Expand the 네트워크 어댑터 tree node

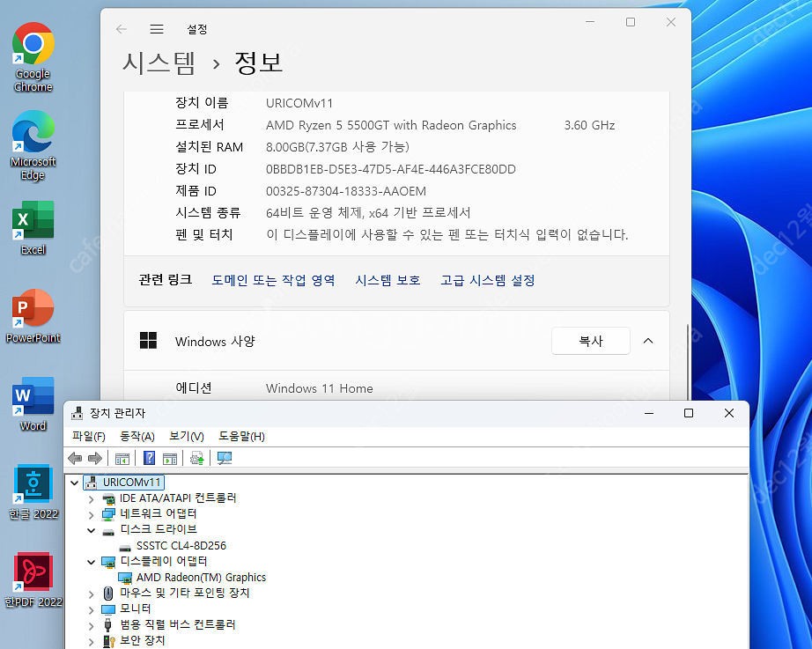(x=91, y=514)
